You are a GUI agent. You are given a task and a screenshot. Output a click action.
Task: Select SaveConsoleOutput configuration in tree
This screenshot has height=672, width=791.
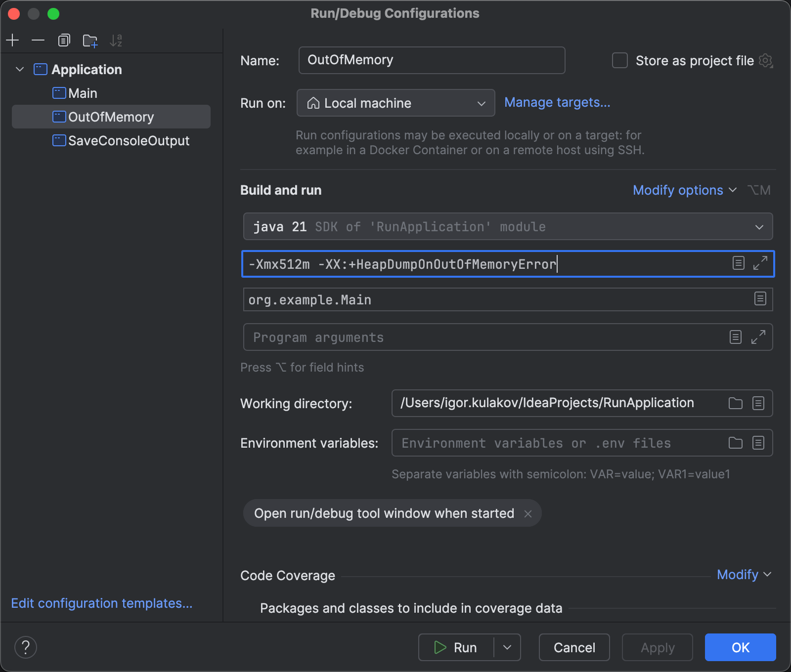click(x=129, y=141)
